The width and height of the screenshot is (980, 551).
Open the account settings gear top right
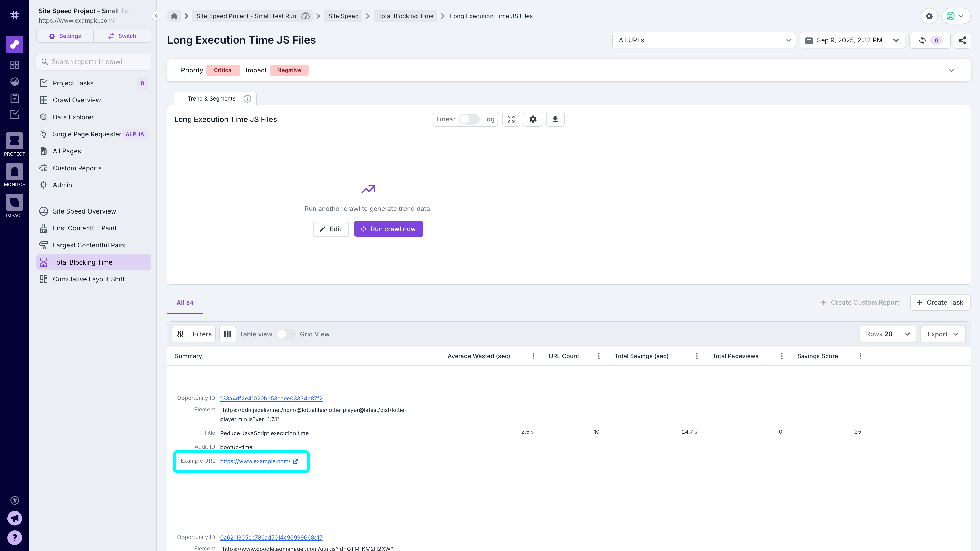tap(929, 16)
